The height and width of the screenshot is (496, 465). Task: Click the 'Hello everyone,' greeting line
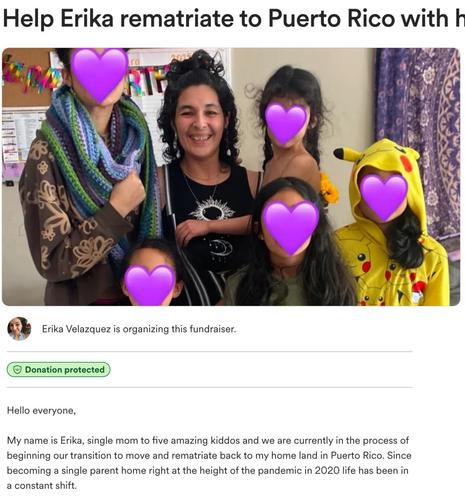click(x=41, y=410)
